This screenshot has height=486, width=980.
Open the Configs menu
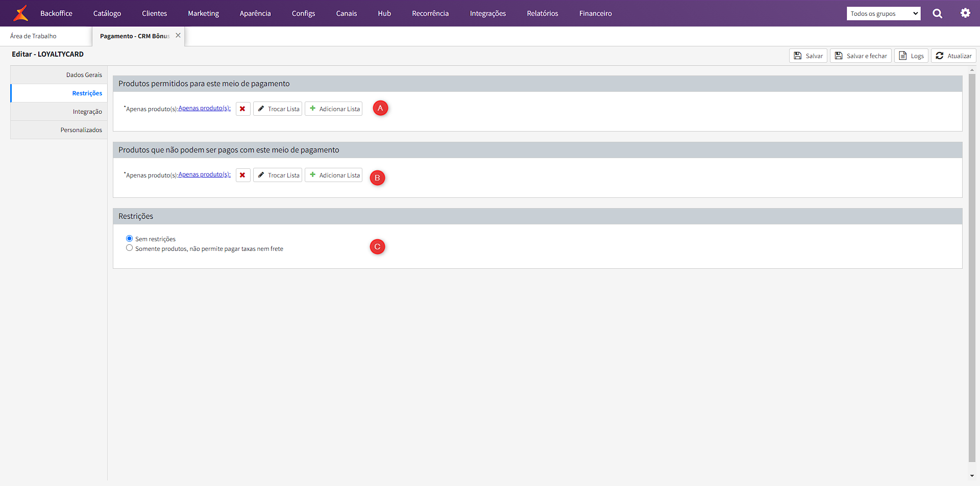coord(303,13)
